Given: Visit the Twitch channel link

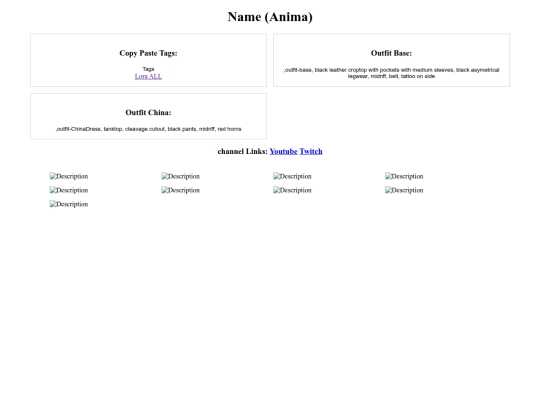Looking at the screenshot, I should tap(311, 152).
